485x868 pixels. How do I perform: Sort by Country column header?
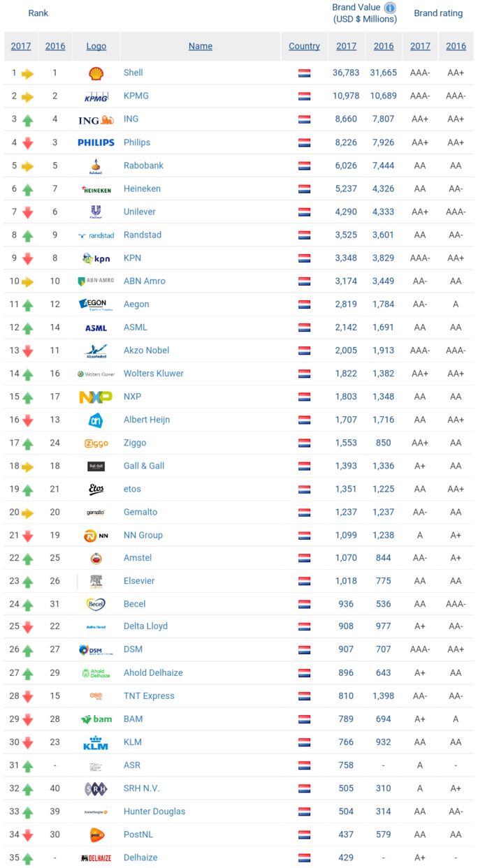[304, 46]
